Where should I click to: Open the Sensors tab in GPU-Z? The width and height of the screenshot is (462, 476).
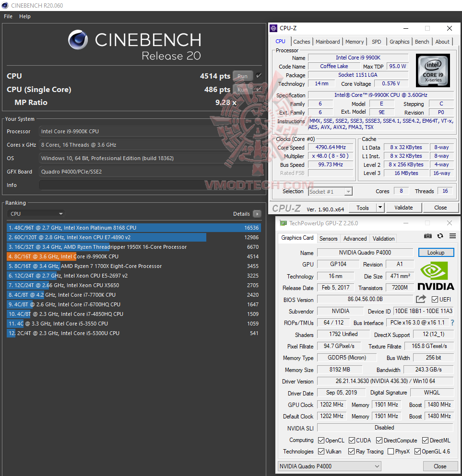point(328,239)
